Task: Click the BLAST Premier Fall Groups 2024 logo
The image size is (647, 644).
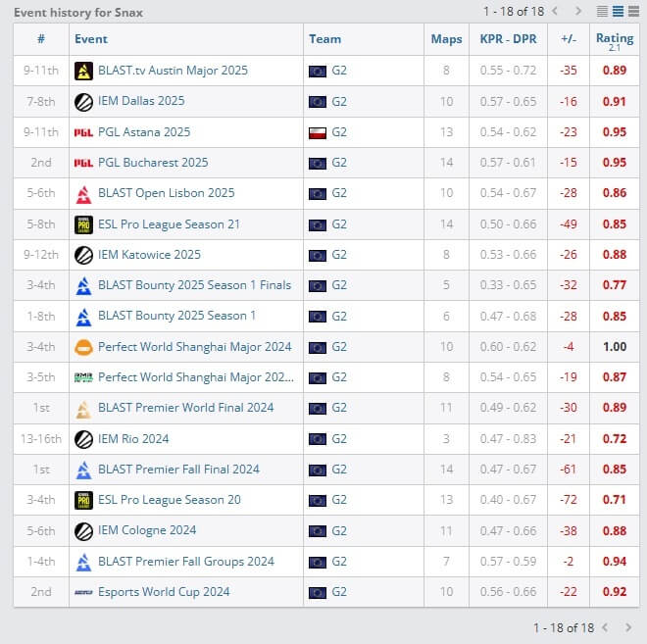Action: tap(83, 562)
